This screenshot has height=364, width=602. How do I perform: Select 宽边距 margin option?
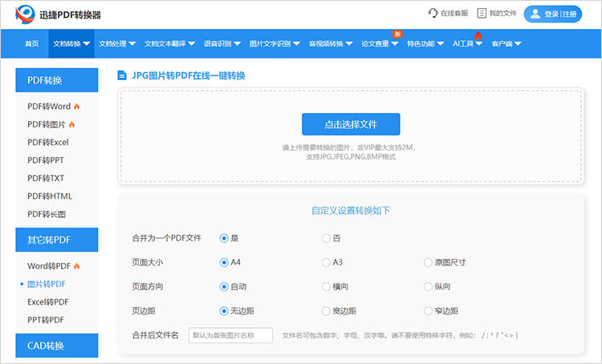tap(326, 311)
